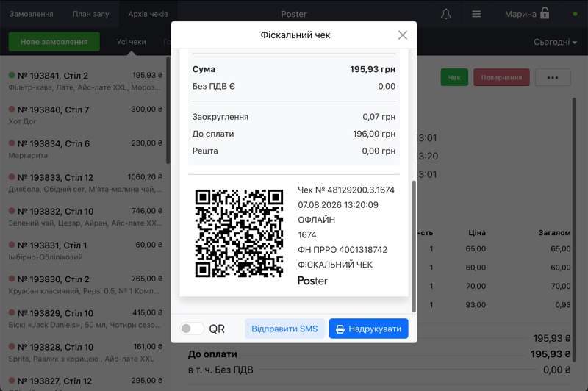Click the ФН ПРРО 4001318742 text
The height and width of the screenshot is (391, 588).
[343, 250]
